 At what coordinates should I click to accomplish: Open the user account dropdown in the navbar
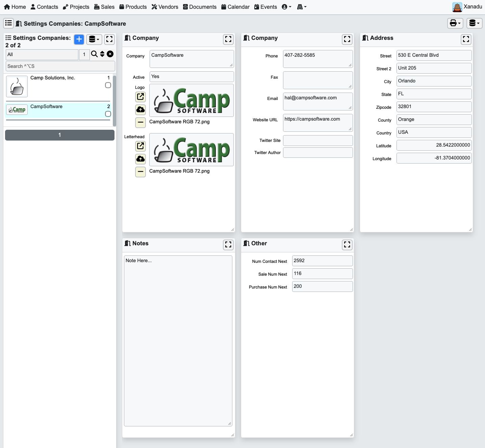[x=286, y=7]
